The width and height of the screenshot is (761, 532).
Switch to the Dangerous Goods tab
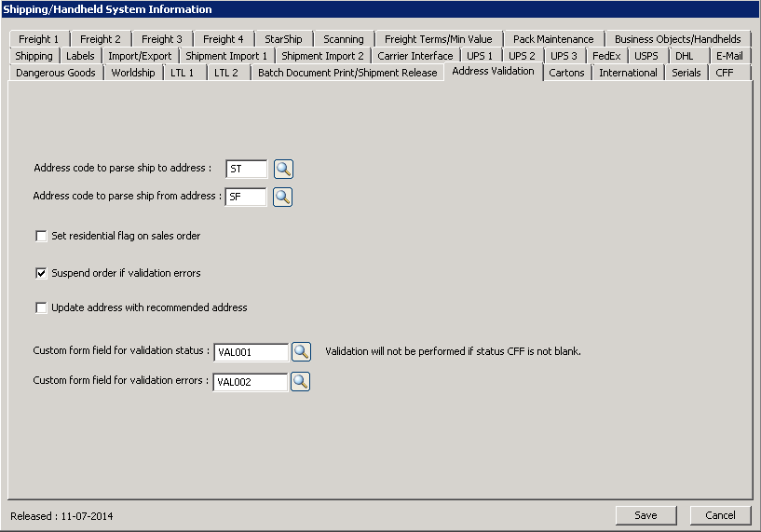point(56,73)
